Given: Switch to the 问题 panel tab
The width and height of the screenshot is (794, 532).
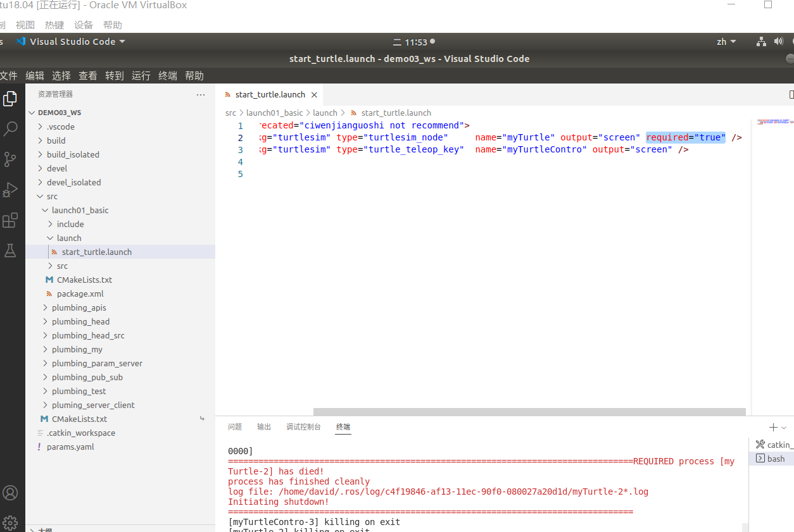Looking at the screenshot, I should click(x=235, y=427).
